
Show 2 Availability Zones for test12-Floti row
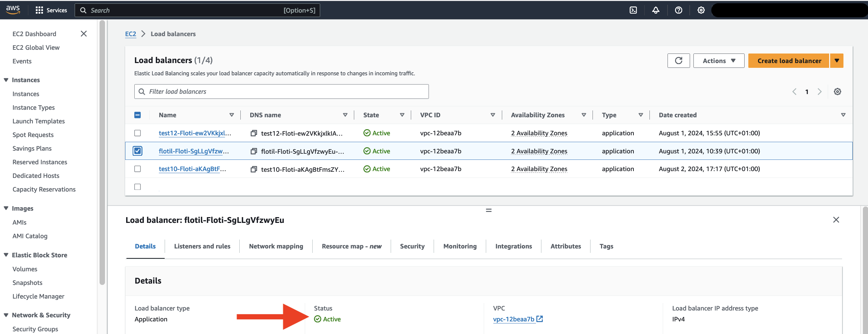[539, 133]
